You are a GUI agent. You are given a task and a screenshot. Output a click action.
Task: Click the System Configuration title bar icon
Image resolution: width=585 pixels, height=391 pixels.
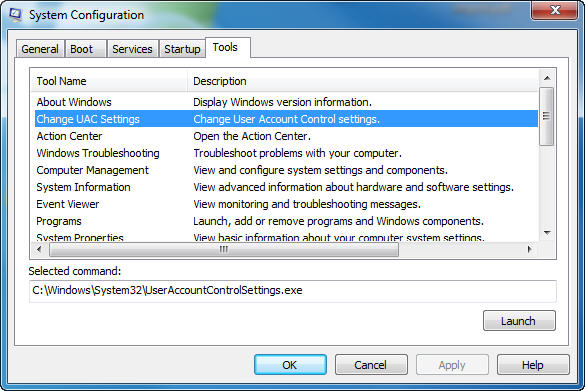(16, 15)
